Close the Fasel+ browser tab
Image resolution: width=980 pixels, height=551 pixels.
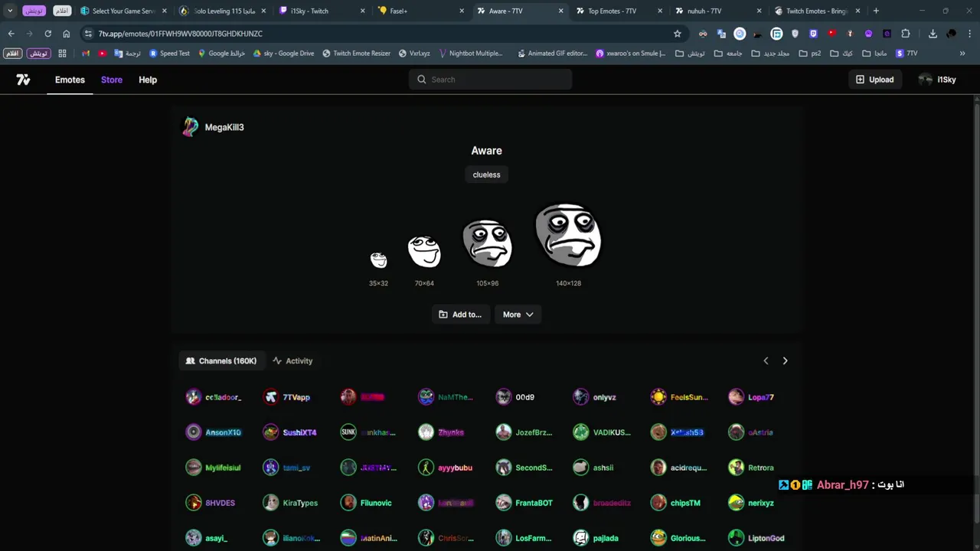point(462,11)
